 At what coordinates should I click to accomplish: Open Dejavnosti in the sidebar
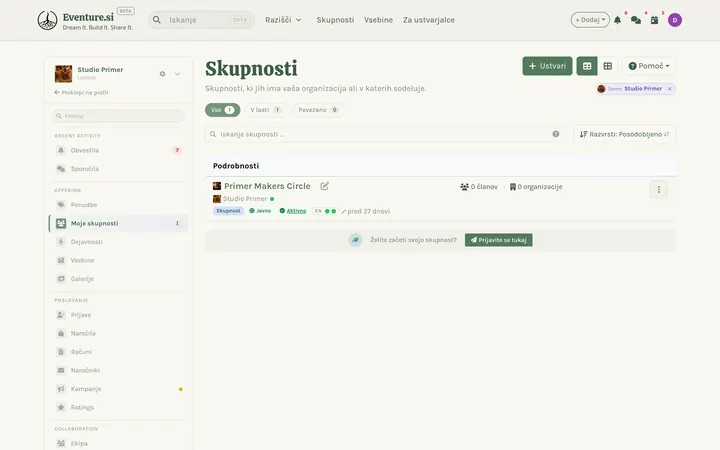click(118, 242)
